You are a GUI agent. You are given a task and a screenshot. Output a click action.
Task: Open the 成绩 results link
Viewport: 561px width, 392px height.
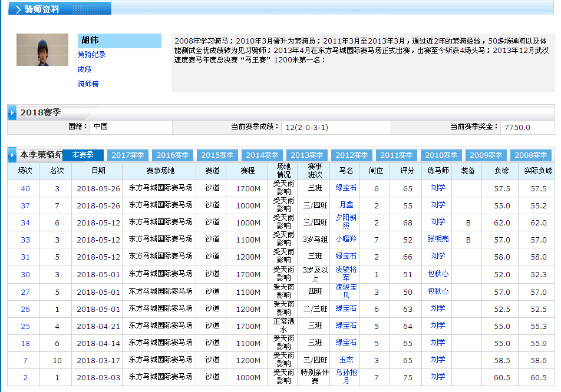click(x=84, y=69)
